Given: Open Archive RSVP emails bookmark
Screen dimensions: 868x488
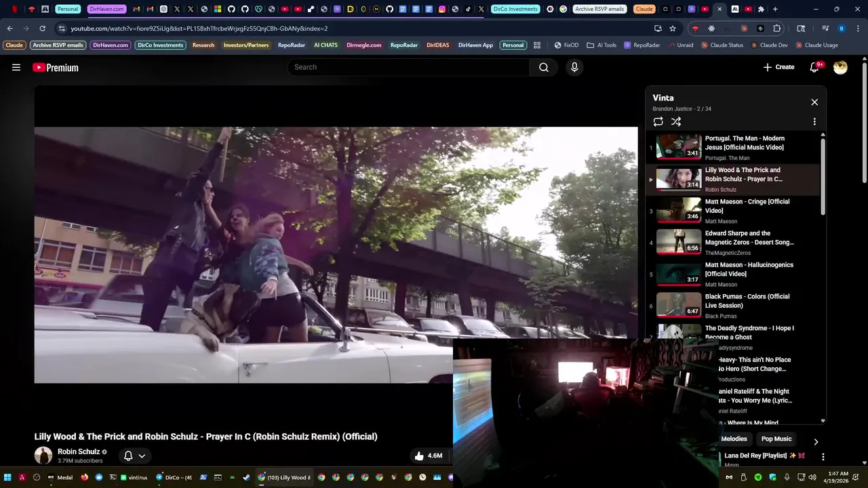Looking at the screenshot, I should tap(58, 45).
